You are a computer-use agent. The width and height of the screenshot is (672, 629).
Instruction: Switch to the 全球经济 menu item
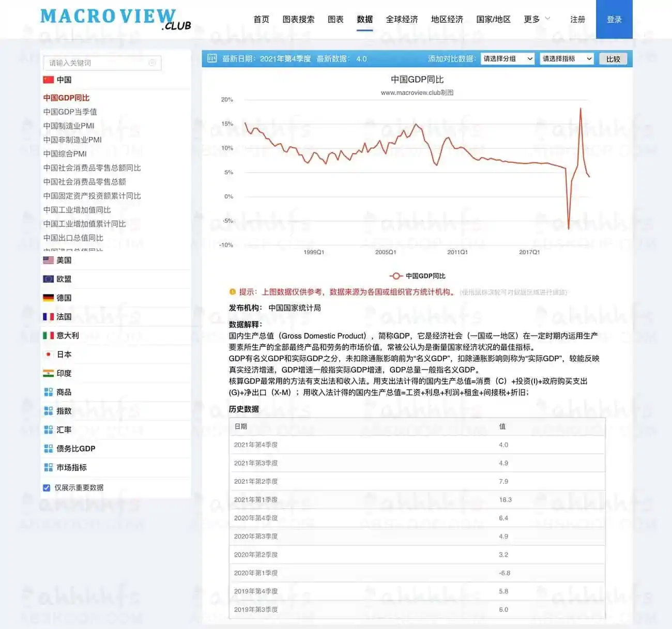(402, 19)
